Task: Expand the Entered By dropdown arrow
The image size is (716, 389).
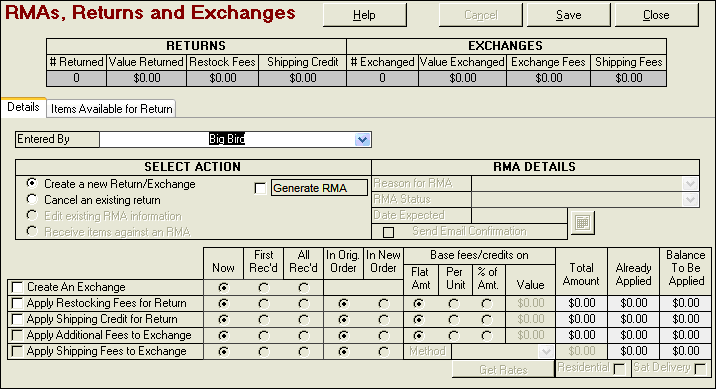Action: (362, 139)
